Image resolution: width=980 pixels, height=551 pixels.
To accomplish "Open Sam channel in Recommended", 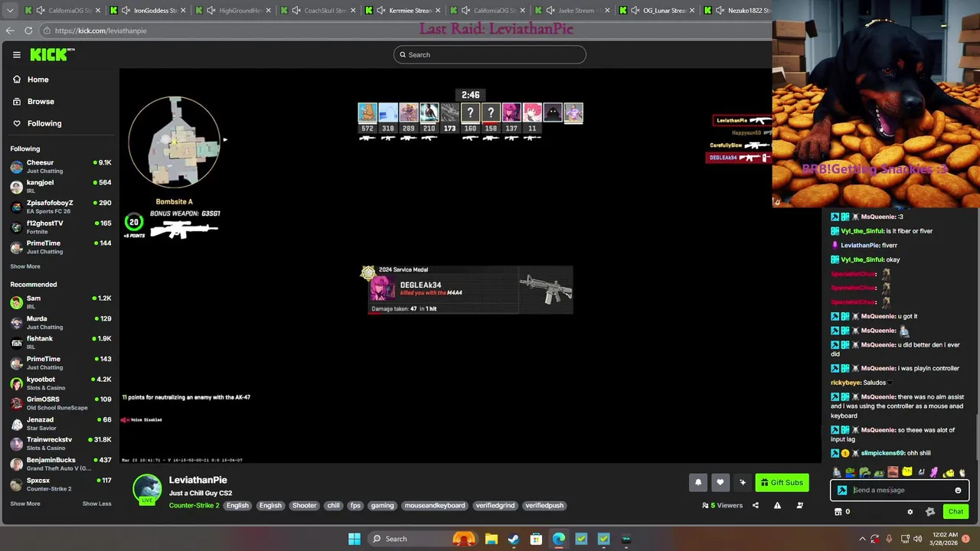I will tap(61, 302).
